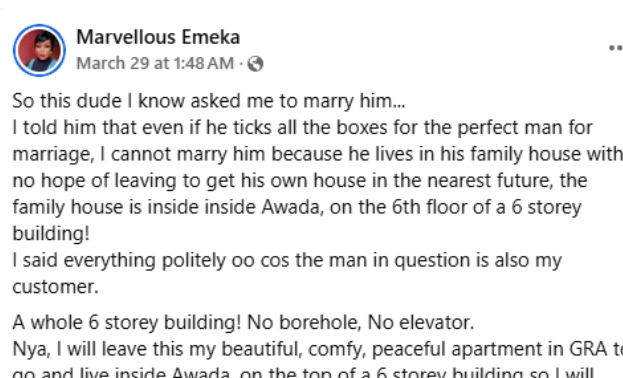Click the line "So this dude I know asked"
Viewport: 623px width, 378px height.
(x=209, y=101)
